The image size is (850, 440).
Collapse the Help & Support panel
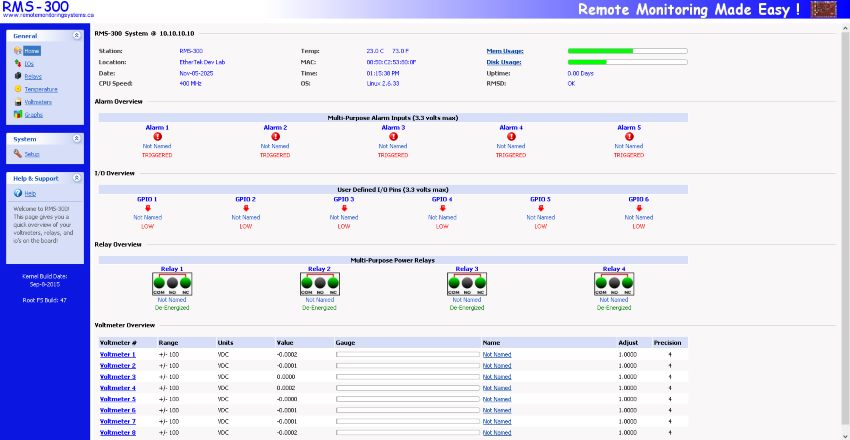point(77,178)
